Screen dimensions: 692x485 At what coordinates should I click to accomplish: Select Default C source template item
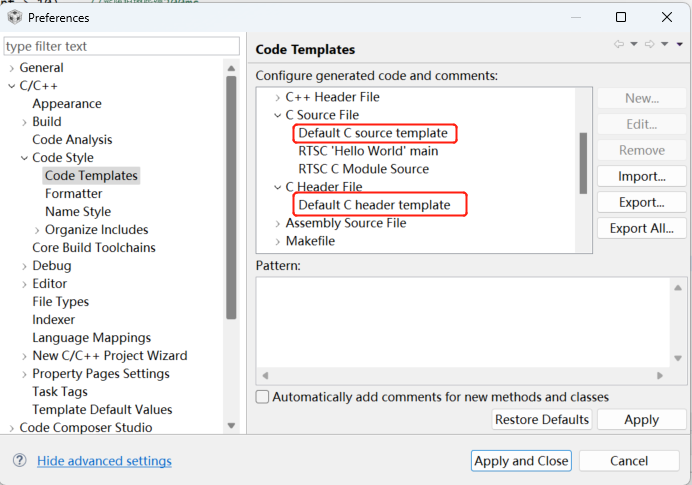373,133
